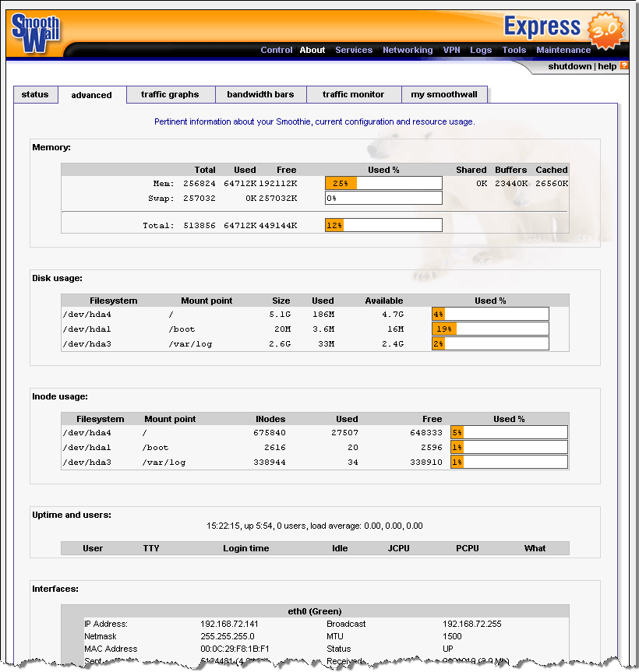The height and width of the screenshot is (672, 639).
Task: Click the netmask value 255.255.255.0
Action: [228, 636]
